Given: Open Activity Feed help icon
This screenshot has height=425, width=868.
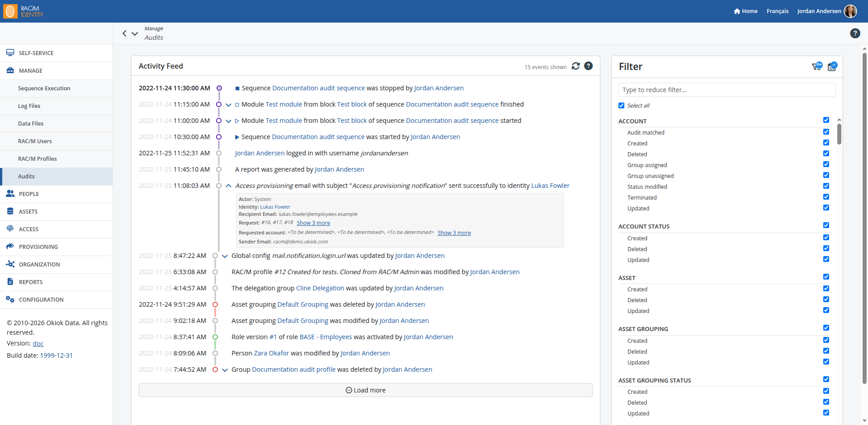Looking at the screenshot, I should click(x=588, y=66).
